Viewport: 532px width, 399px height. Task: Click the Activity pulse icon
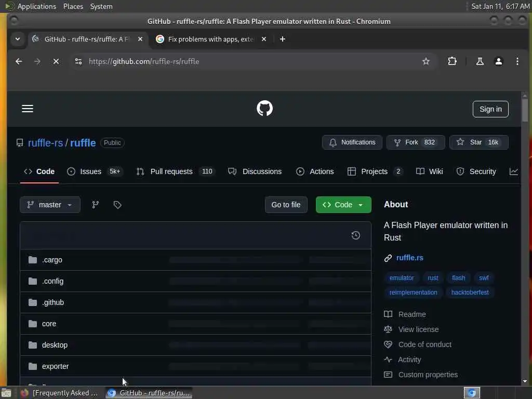[388, 360]
